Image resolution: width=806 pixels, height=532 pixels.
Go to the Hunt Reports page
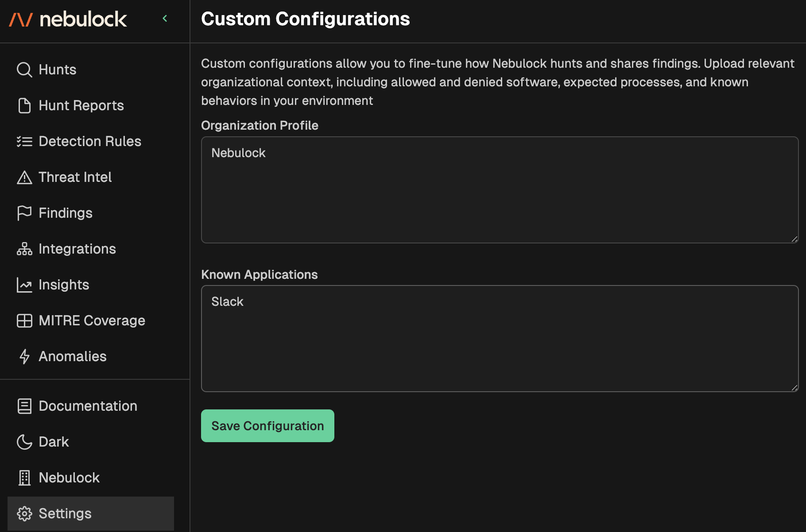(x=81, y=106)
